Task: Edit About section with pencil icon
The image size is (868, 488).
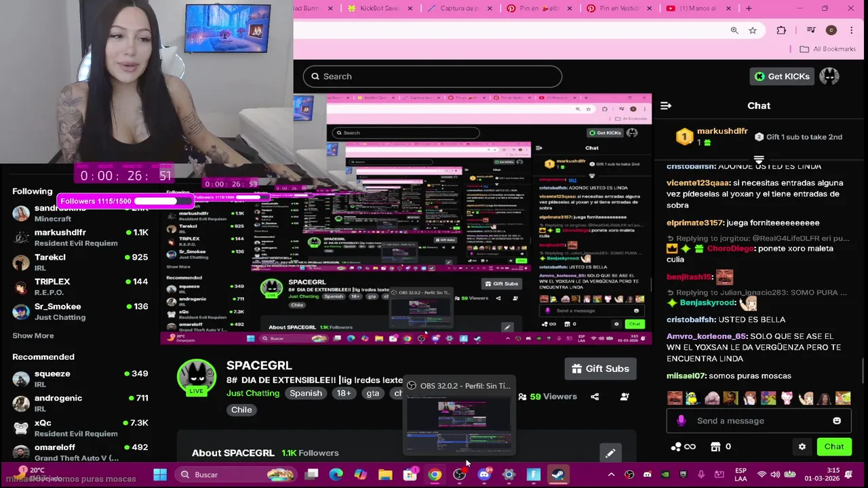Action: click(610, 453)
